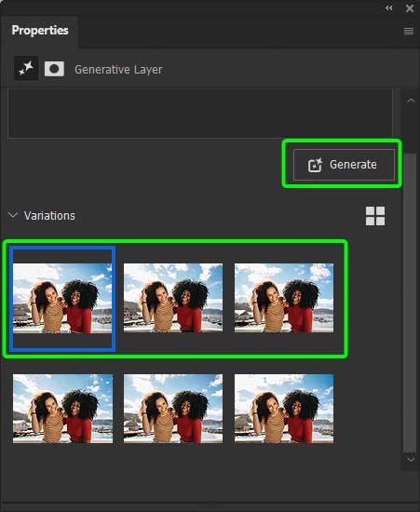Switch variations to grid view icon
This screenshot has width=420, height=512.
coord(375,216)
